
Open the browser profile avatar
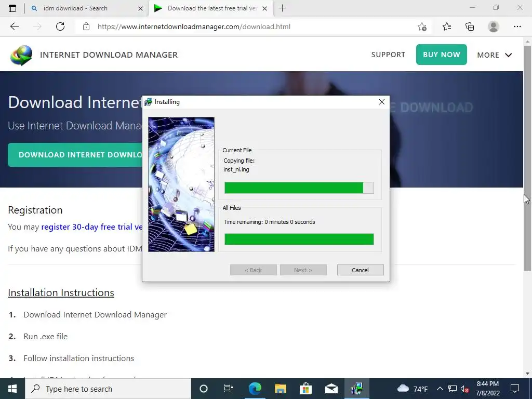(x=494, y=26)
